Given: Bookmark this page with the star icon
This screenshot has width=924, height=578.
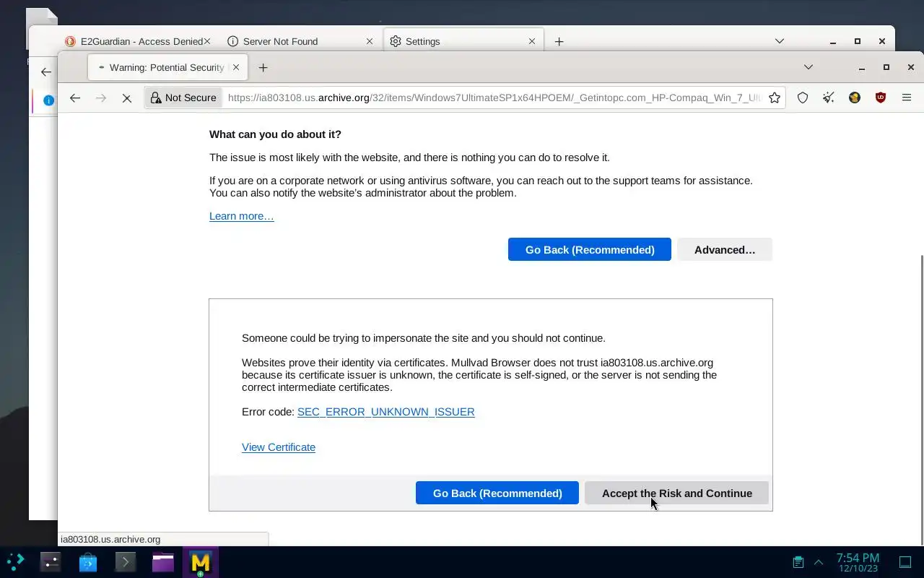Looking at the screenshot, I should pyautogui.click(x=775, y=98).
